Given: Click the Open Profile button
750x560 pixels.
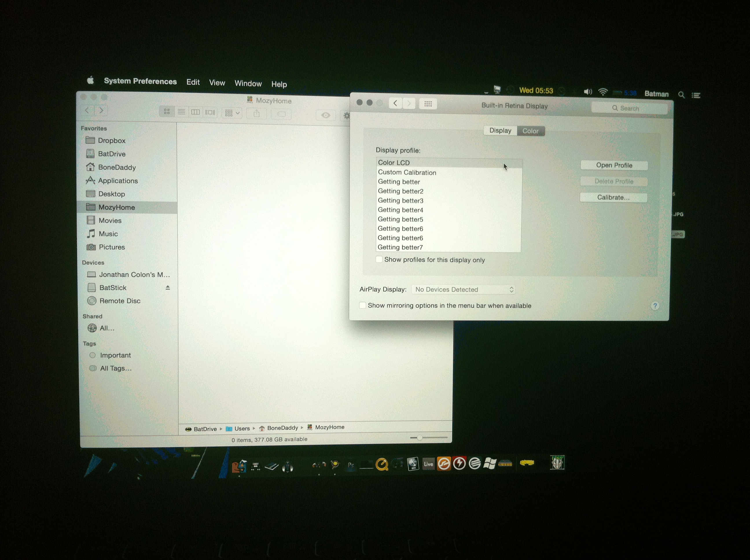Looking at the screenshot, I should tap(614, 165).
